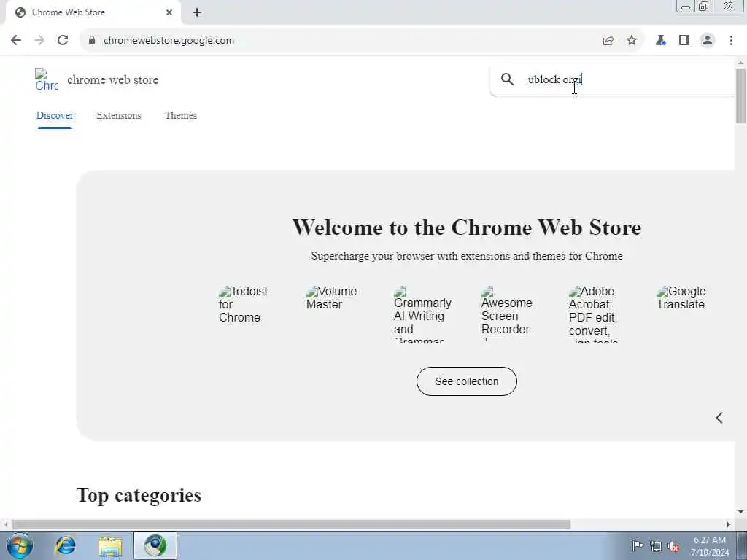The image size is (747, 560).
Task: Select the Chrome Web Store browser tab
Action: [x=93, y=12]
